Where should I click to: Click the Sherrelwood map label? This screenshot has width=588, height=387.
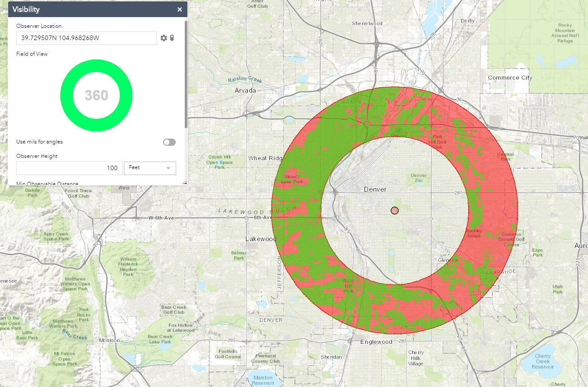pyautogui.click(x=367, y=23)
